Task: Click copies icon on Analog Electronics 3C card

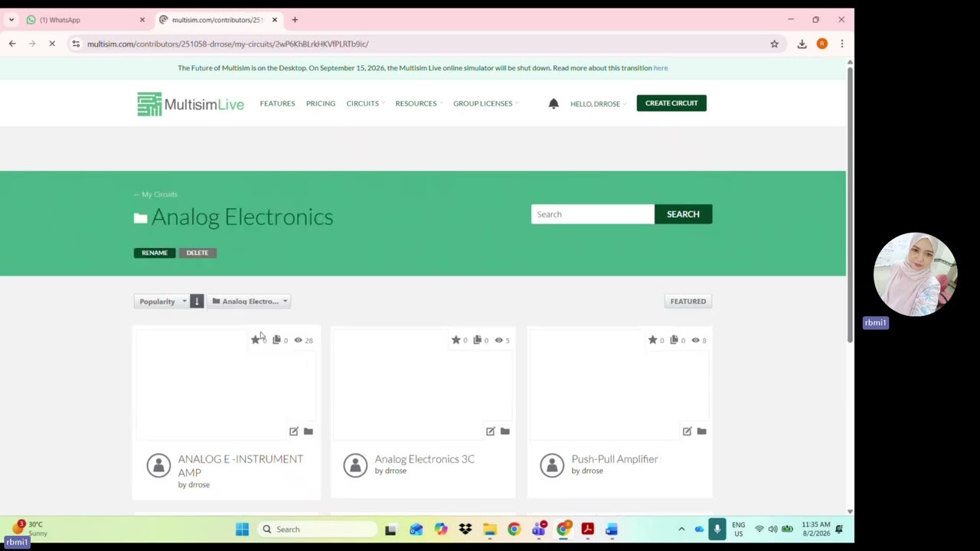Action: pyautogui.click(x=478, y=340)
